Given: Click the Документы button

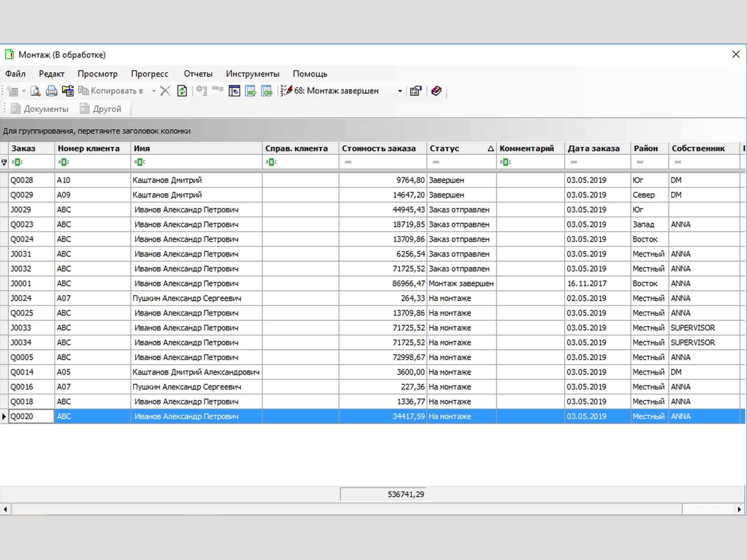Looking at the screenshot, I should [x=40, y=109].
